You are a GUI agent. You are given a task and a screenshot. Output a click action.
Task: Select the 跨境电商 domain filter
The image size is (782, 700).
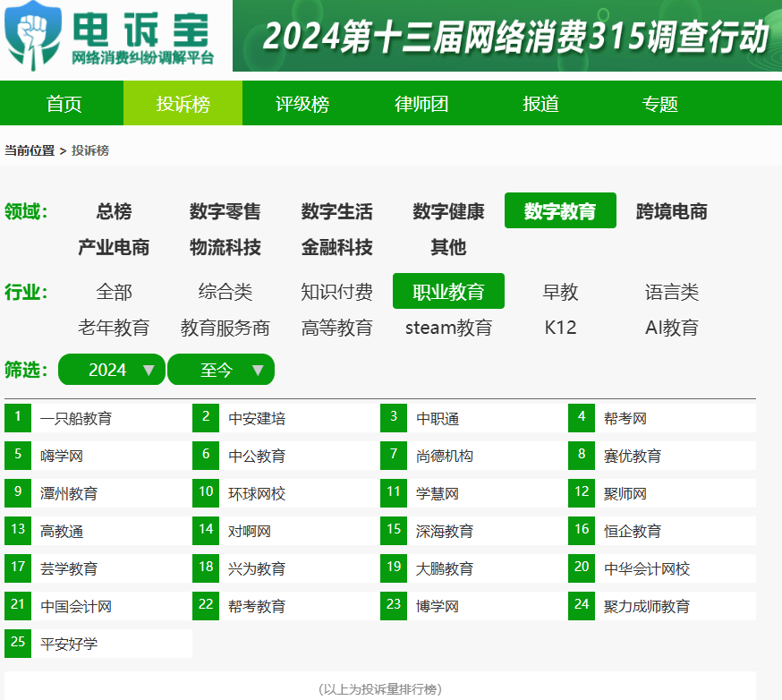pyautogui.click(x=672, y=211)
